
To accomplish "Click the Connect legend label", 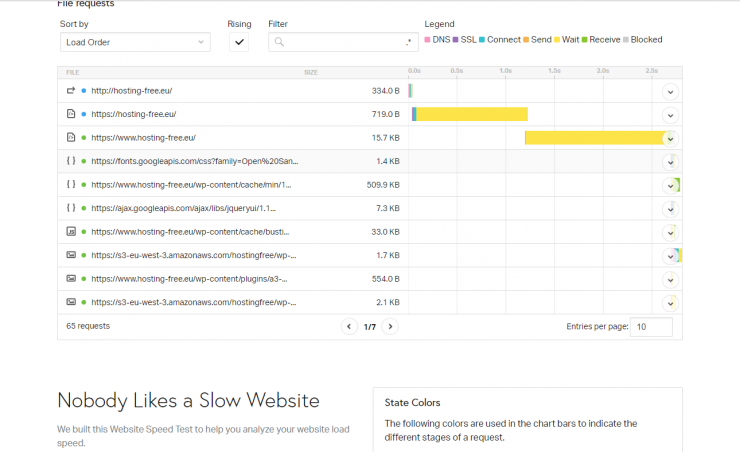I will [504, 40].
